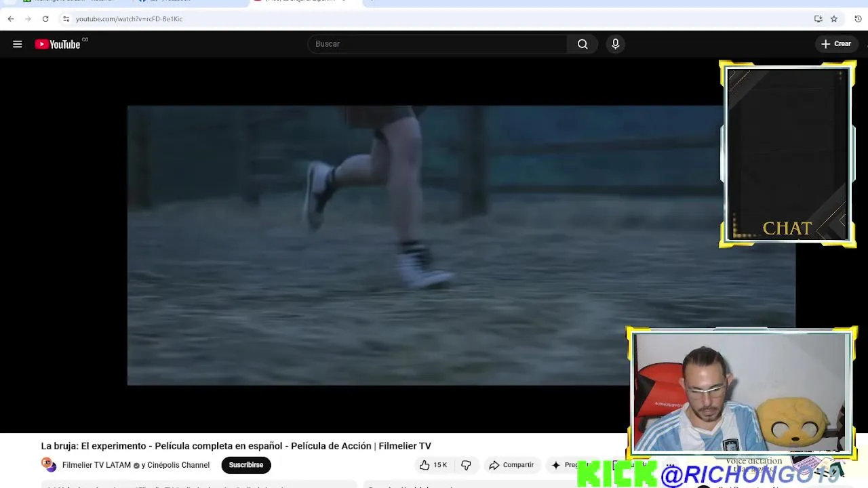Reload the YouTube page
The height and width of the screenshot is (488, 868).
coord(45,19)
